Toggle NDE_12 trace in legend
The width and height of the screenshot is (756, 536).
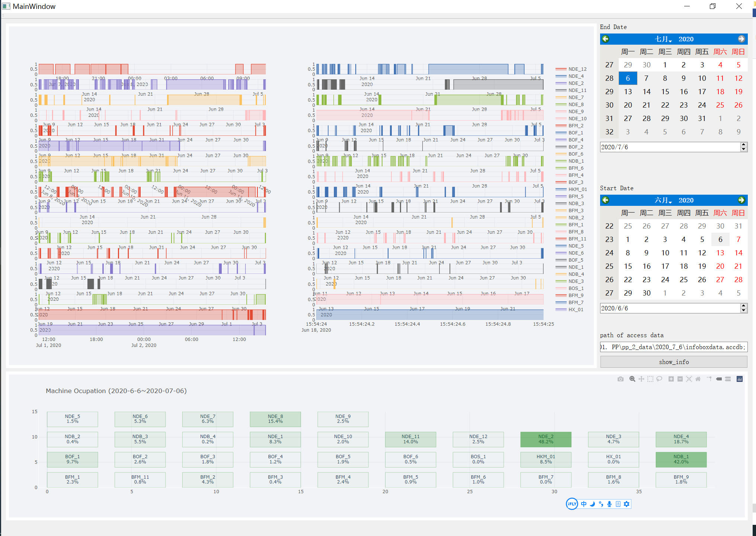click(x=577, y=69)
